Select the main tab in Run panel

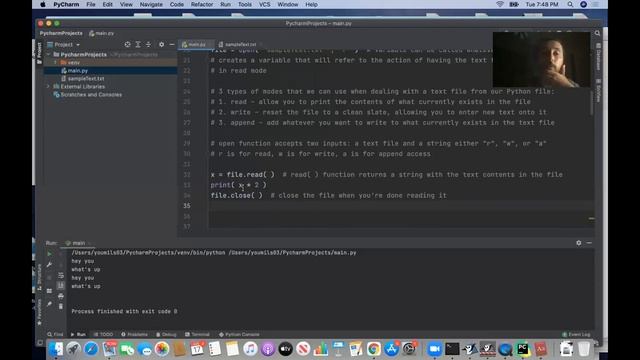click(x=78, y=243)
